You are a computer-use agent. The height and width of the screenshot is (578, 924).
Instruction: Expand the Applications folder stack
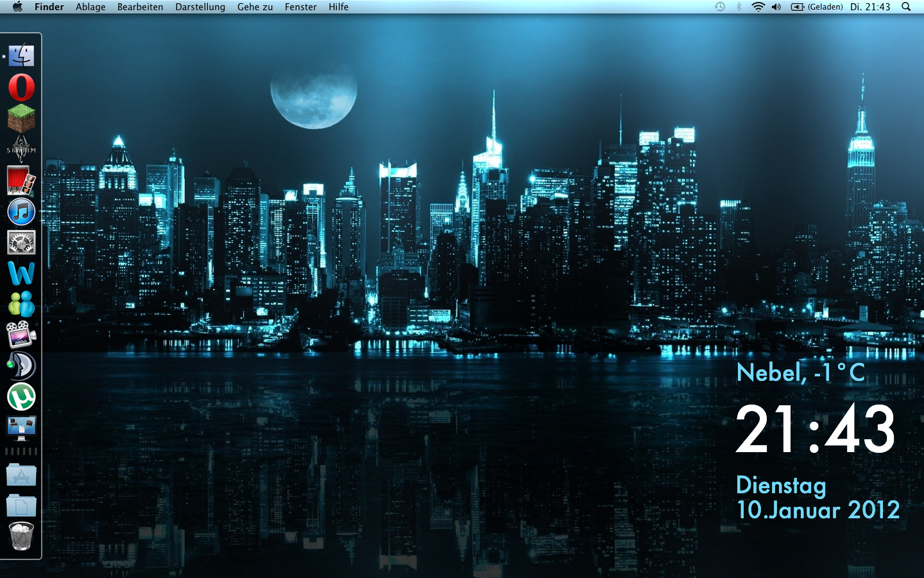(21, 475)
